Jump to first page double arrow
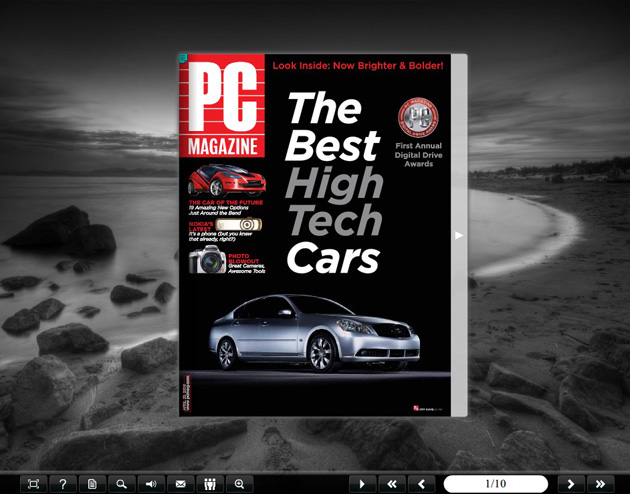The width and height of the screenshot is (630, 494). coord(392,484)
